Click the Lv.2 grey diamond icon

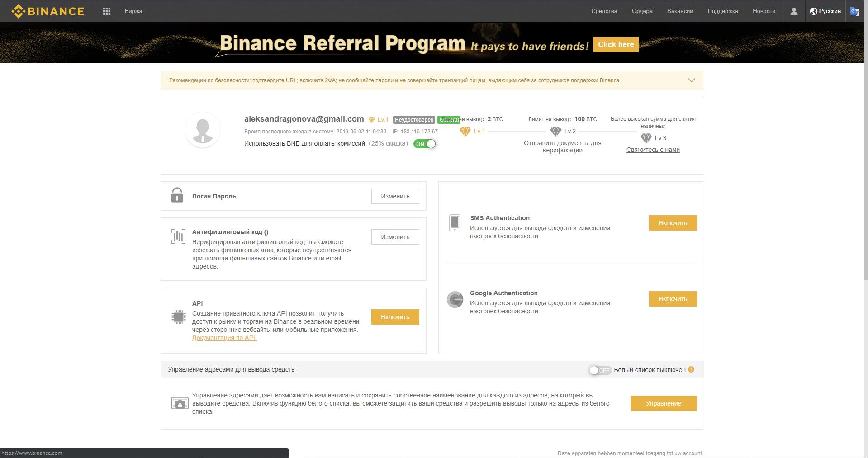(556, 131)
